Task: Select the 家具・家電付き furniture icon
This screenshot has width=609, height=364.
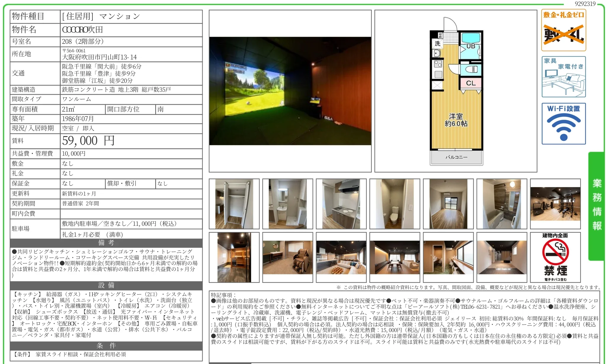Action: tap(564, 76)
